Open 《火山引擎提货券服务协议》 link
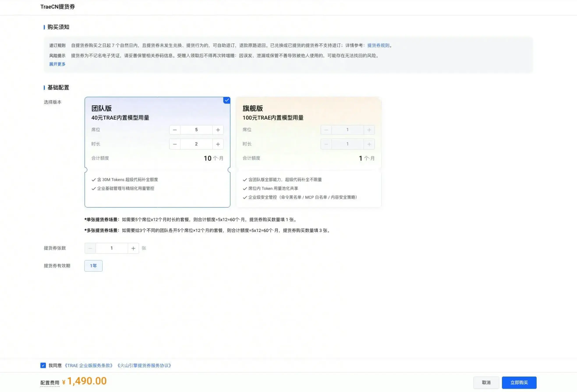This screenshot has height=392, width=577. (144, 366)
